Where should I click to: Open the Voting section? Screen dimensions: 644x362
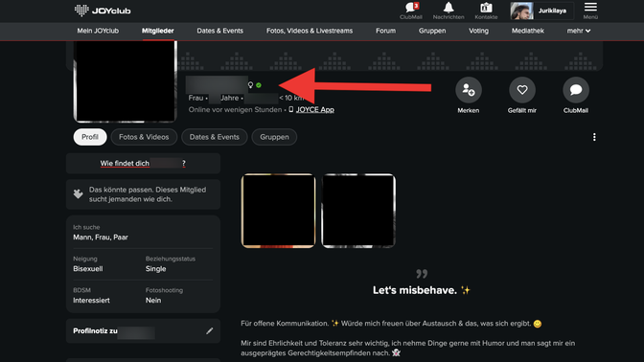coord(478,31)
